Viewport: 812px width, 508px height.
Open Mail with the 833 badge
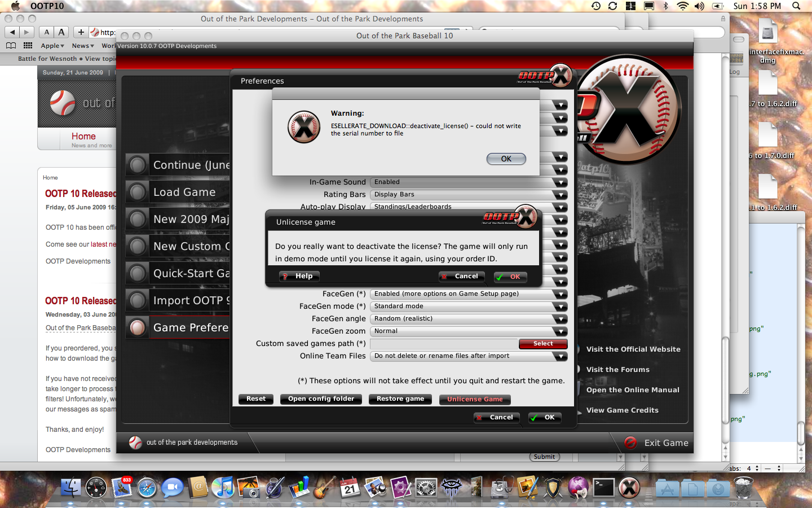tap(122, 487)
